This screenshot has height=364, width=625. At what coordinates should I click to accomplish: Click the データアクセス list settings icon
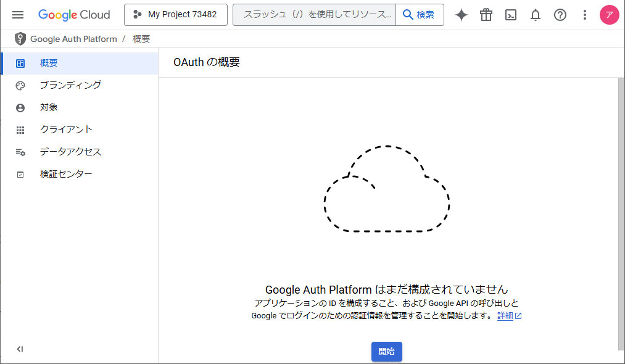click(20, 152)
